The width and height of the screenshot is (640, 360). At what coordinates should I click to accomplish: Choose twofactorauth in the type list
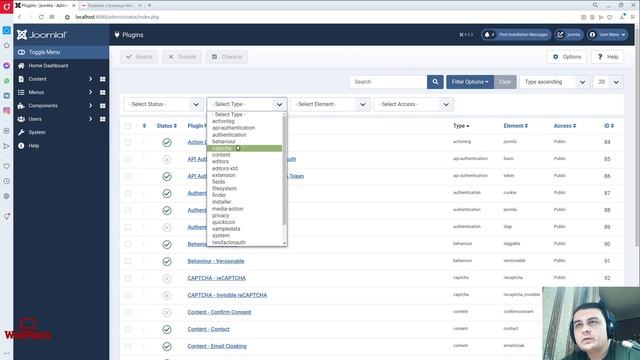pos(244,242)
